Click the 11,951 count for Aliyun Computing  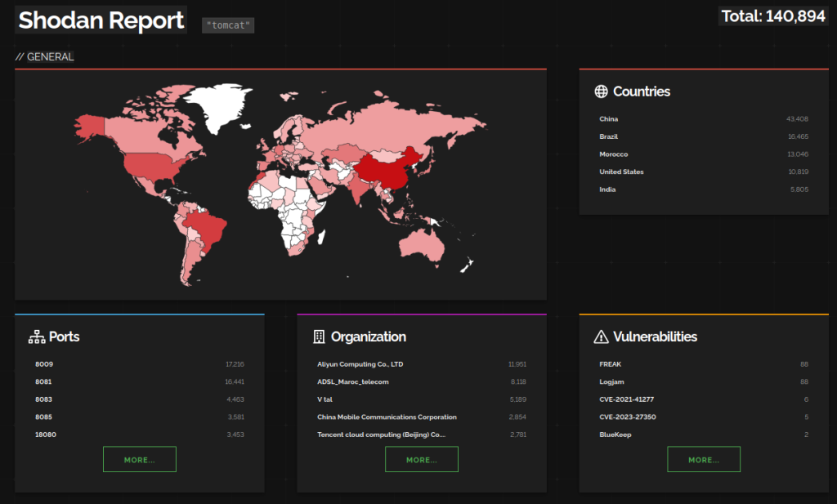[517, 364]
